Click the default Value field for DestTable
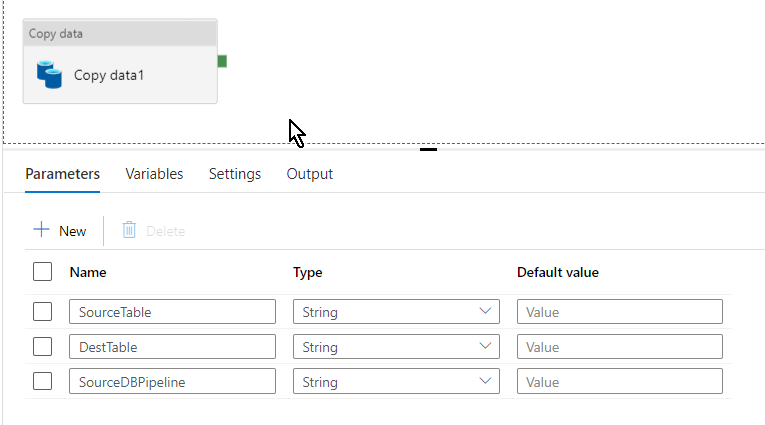This screenshot has width=765, height=425. coord(620,346)
